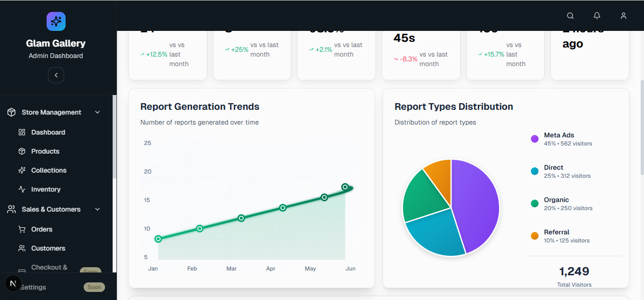The width and height of the screenshot is (644, 300).
Task: Click the search icon in top bar
Action: (x=570, y=16)
